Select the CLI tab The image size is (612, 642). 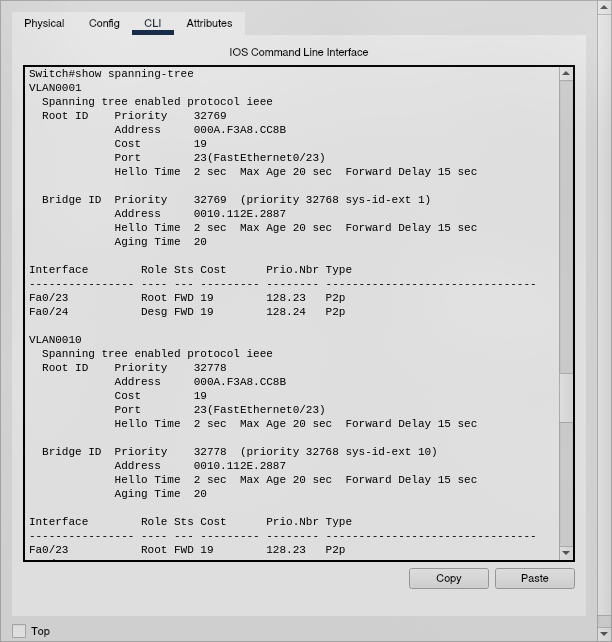152,23
